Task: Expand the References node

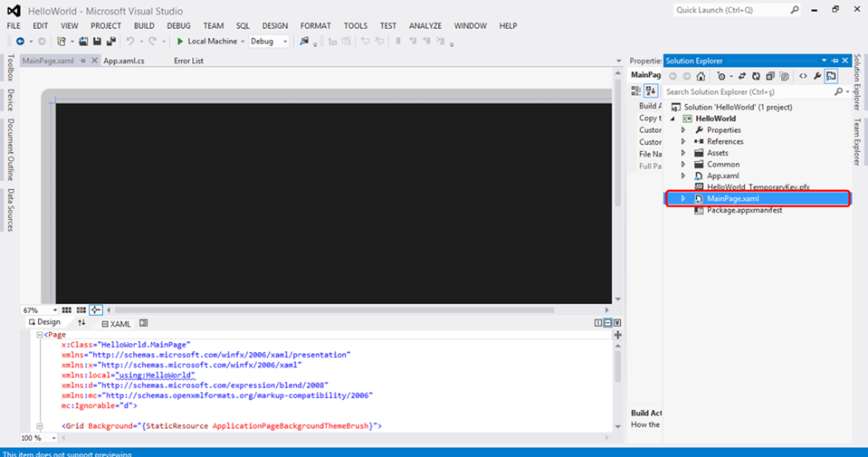Action: click(x=683, y=142)
